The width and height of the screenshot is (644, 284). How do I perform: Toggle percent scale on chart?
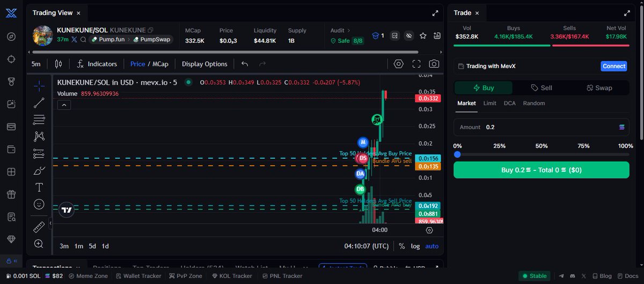pyautogui.click(x=402, y=246)
